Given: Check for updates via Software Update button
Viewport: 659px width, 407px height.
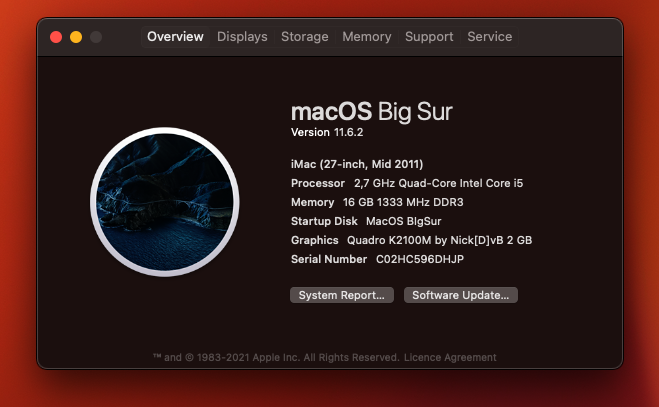Looking at the screenshot, I should coord(461,295).
